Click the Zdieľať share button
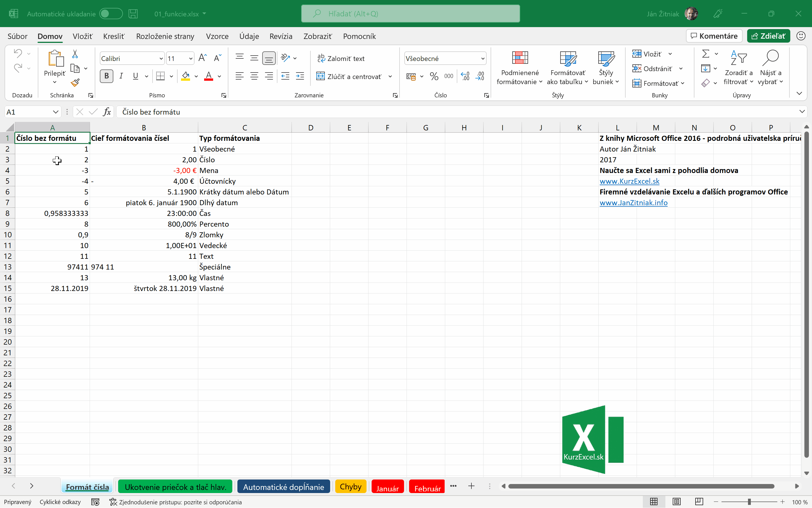Viewport: 812px width, 508px height. pos(768,36)
